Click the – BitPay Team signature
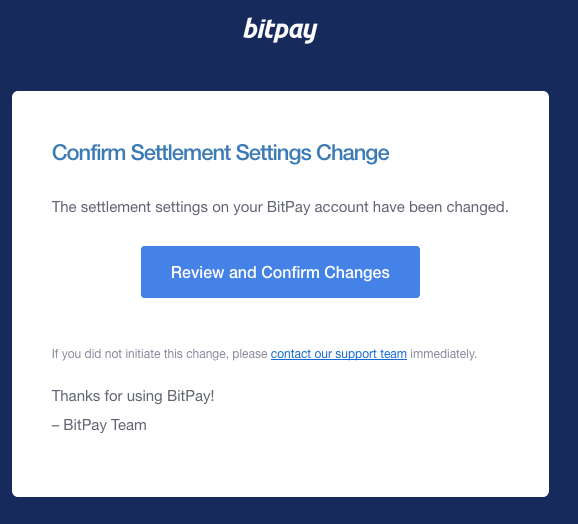The height and width of the screenshot is (524, 578). pyautogui.click(x=99, y=425)
